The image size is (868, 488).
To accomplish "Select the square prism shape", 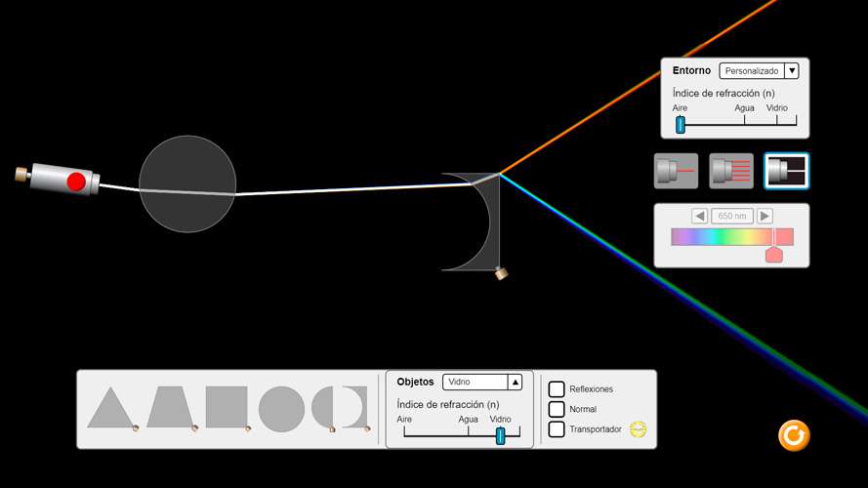I will tap(226, 407).
